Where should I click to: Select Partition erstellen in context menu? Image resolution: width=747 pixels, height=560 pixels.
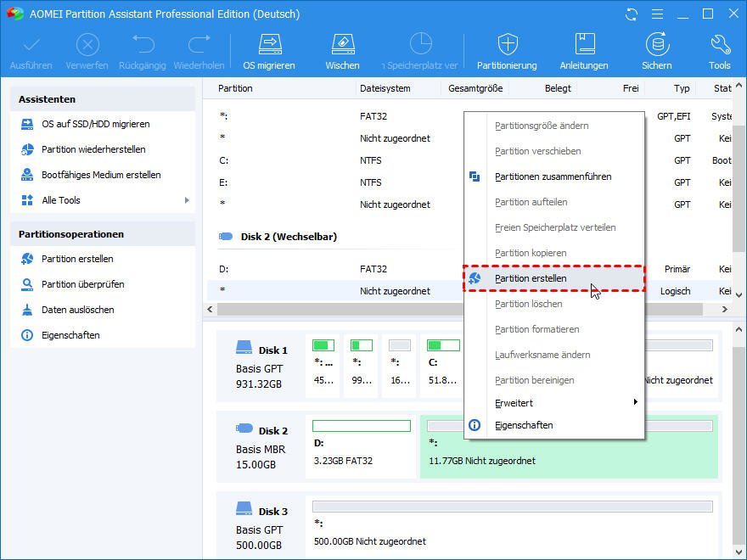click(x=554, y=278)
